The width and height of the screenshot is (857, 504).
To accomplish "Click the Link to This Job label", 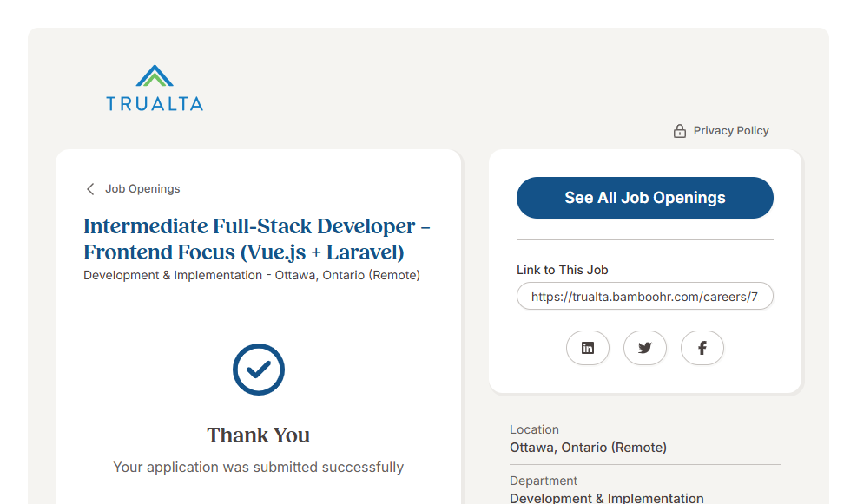I will pyautogui.click(x=563, y=270).
